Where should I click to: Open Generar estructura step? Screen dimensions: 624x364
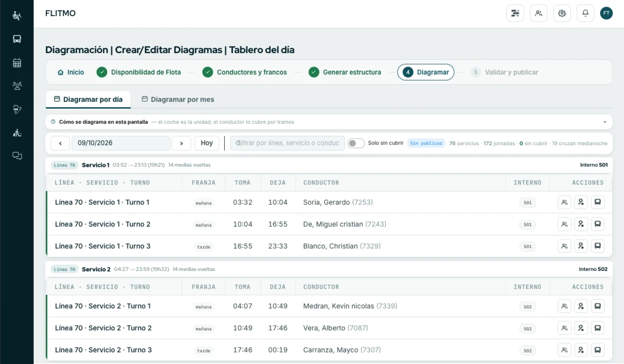[x=345, y=72]
